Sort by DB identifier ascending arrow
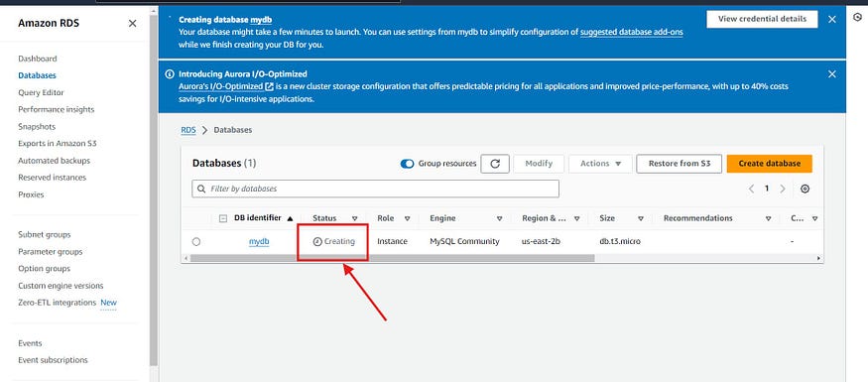This screenshot has height=382, width=868. pos(290,218)
